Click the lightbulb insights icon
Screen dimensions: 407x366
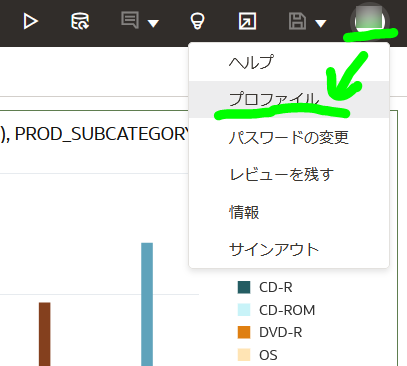tap(197, 21)
